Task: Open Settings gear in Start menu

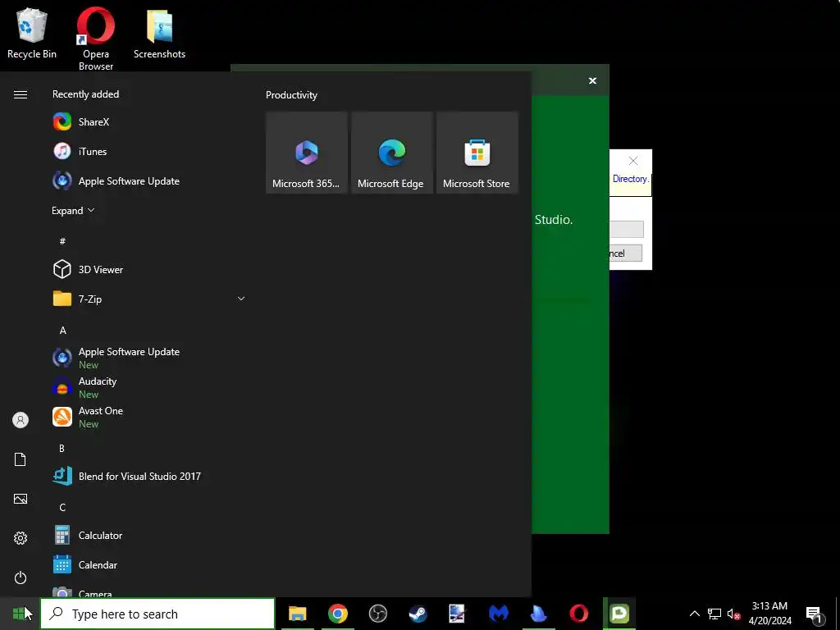Action: [21, 538]
